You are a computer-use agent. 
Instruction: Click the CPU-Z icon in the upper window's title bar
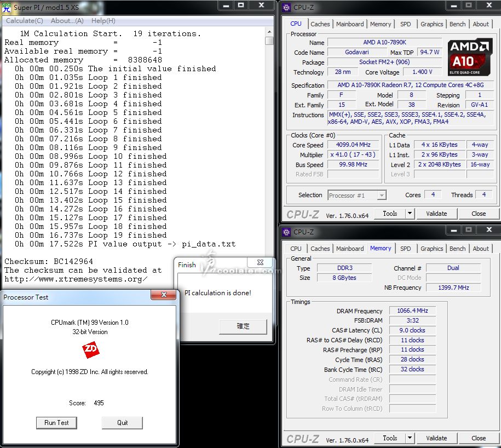click(286, 7)
